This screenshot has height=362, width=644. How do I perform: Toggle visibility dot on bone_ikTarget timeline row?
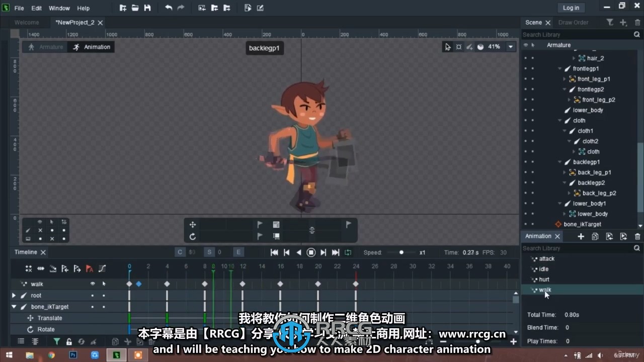pos(93,307)
